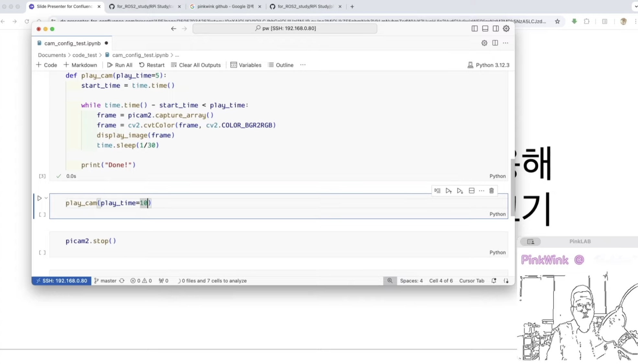The image size is (638, 364).
Task: Expand the notebook toolbar overflow ellipsis
Action: [x=303, y=65]
